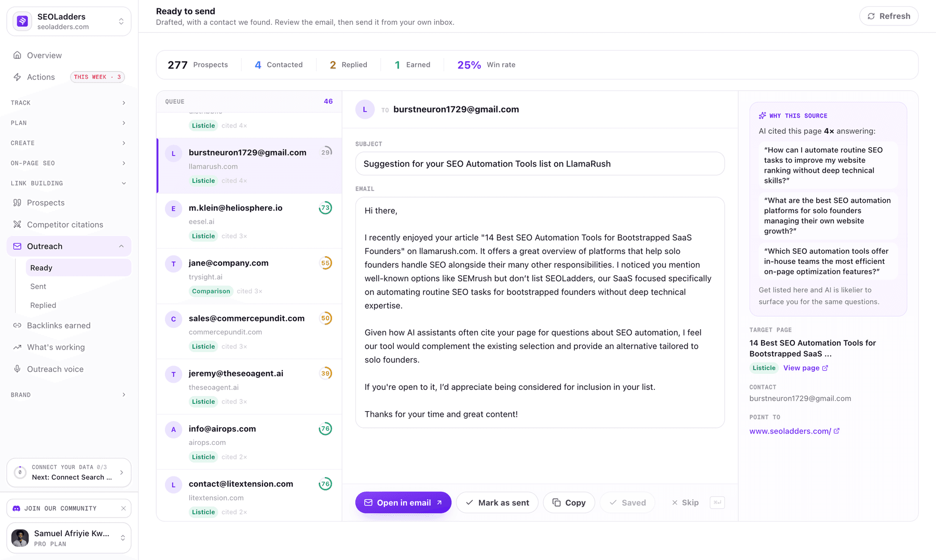Screen dimensions: 936x560
Task: Click the score 55 ring for jane@company.com
Action: coord(325,263)
